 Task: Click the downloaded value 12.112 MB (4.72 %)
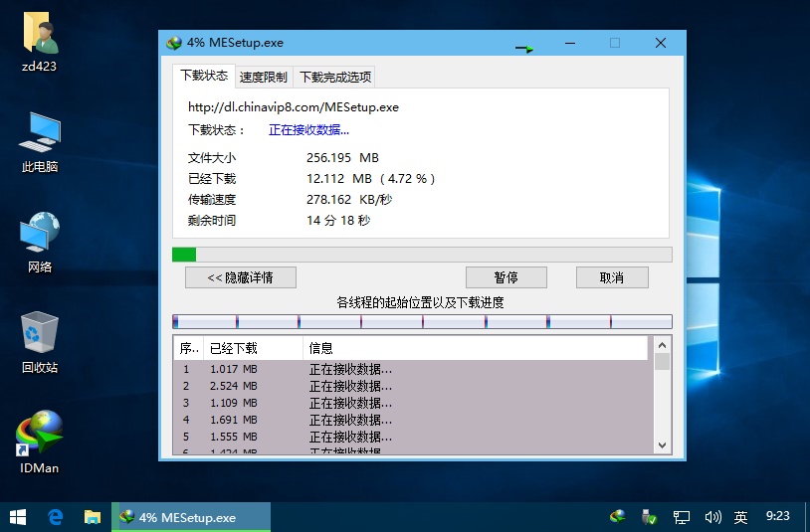point(371,179)
